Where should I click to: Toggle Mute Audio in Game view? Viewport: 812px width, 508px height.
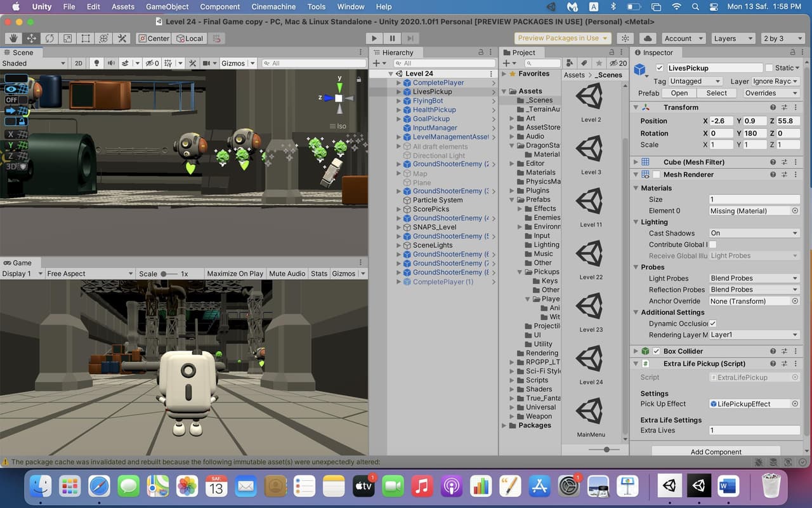287,274
